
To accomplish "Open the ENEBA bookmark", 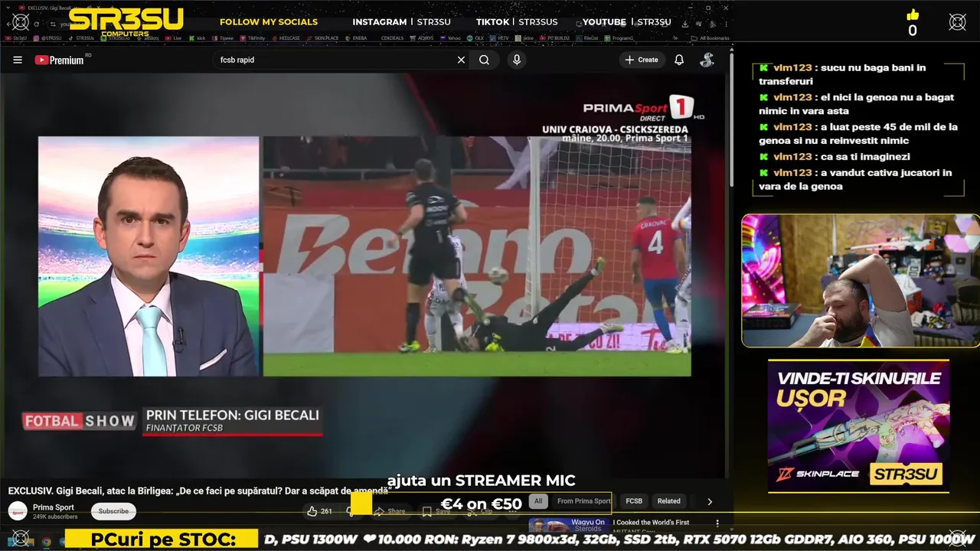I will click(355, 37).
